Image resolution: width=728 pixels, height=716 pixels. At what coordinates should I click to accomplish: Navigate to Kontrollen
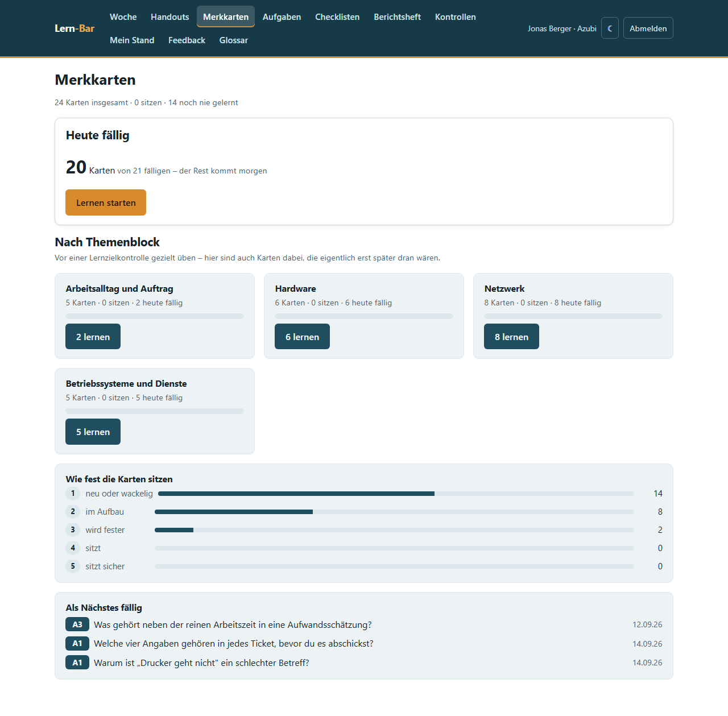point(455,16)
